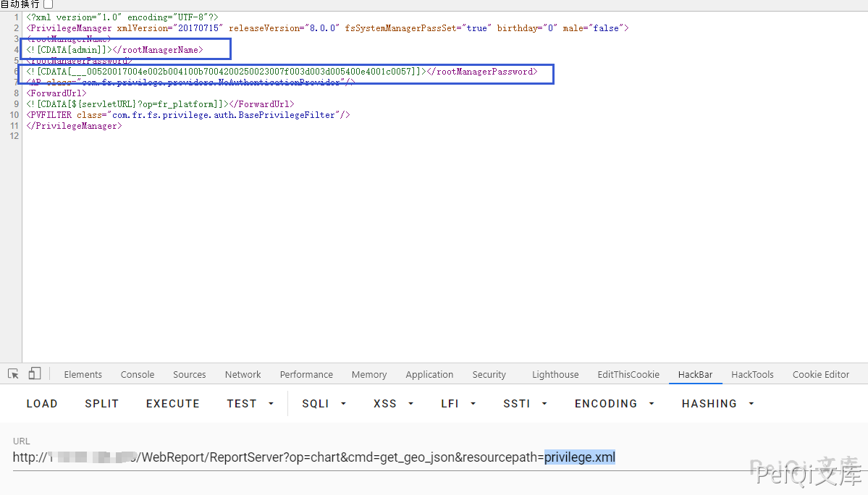The height and width of the screenshot is (495, 868).
Task: Open the Elements tab
Action: click(x=83, y=375)
